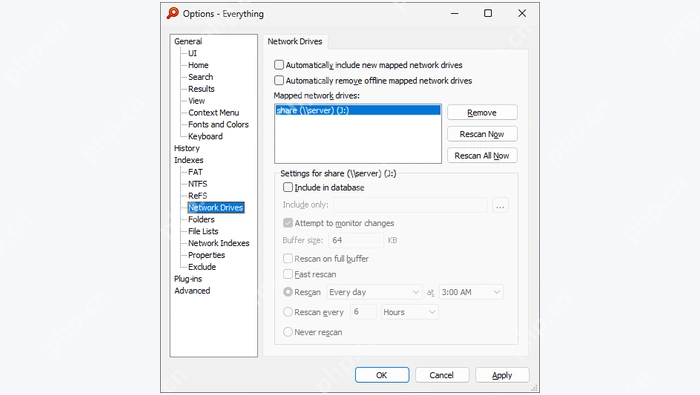The image size is (700, 395).
Task: Select share (\\server) (J:) drive entry
Action: click(358, 110)
